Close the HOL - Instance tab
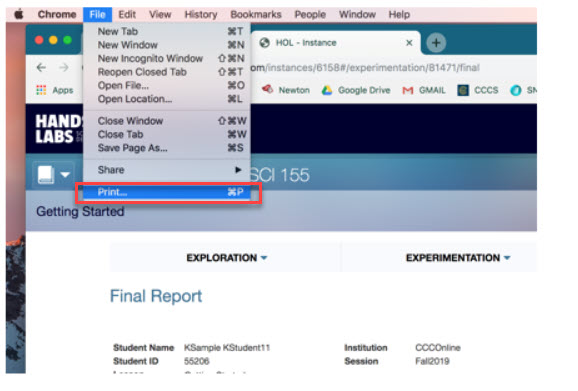The width and height of the screenshot is (578, 391). pos(409,43)
